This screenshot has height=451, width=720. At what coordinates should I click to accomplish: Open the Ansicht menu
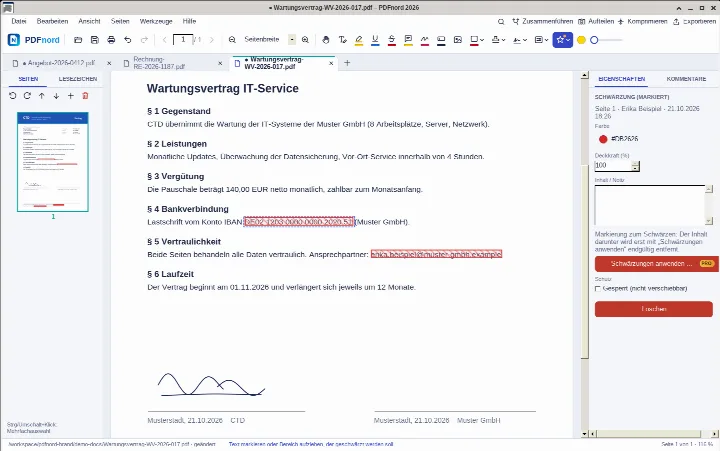click(89, 21)
